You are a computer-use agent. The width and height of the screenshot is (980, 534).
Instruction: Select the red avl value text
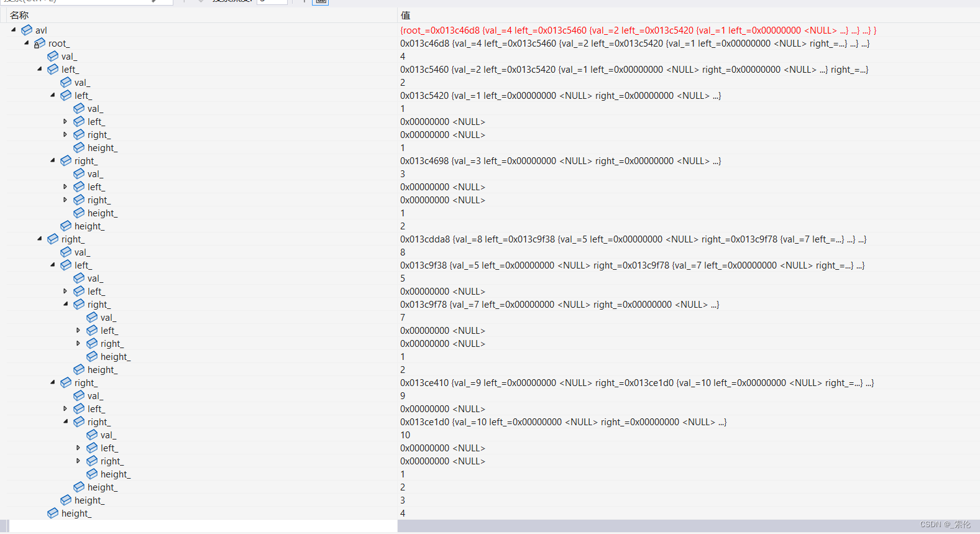[x=638, y=30]
